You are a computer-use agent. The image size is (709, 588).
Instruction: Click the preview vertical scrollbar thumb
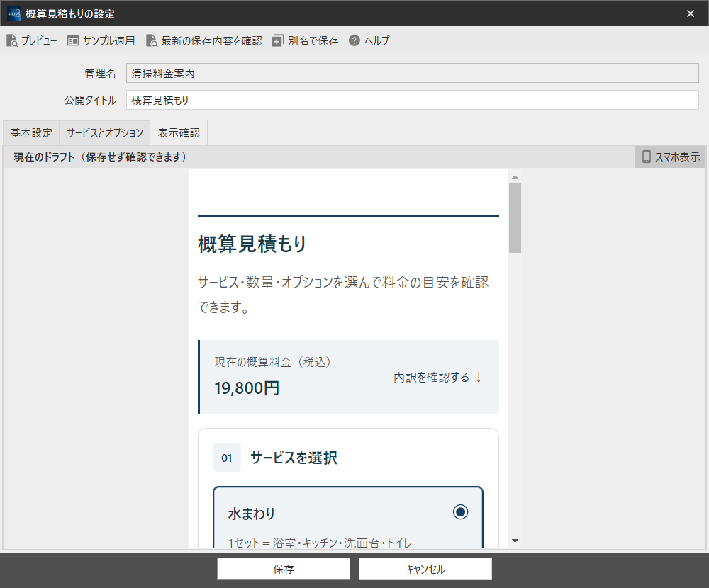515,218
